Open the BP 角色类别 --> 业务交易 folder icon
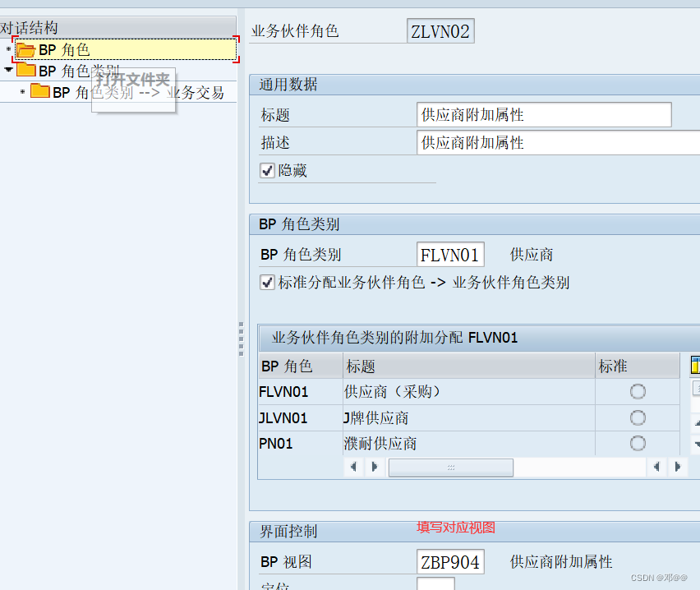Viewport: 700px width, 590px height. (39, 92)
